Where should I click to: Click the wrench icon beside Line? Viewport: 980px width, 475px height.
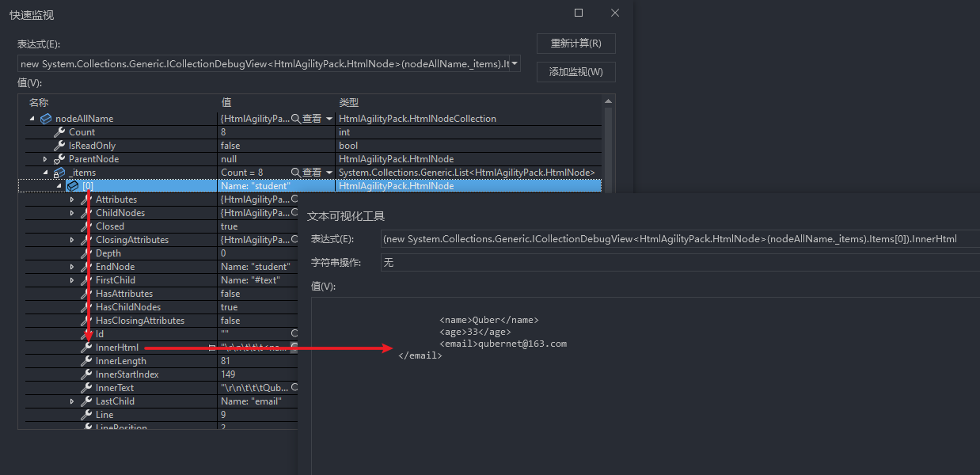[x=86, y=415]
